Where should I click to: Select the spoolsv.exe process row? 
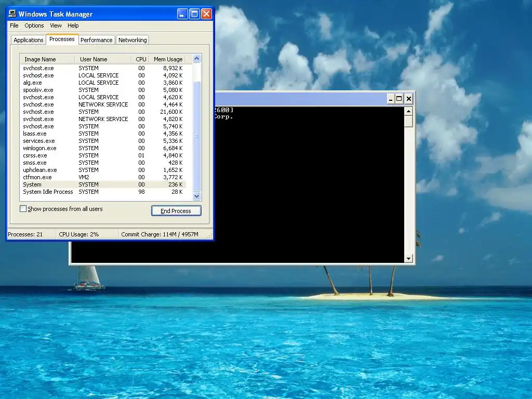(x=103, y=90)
